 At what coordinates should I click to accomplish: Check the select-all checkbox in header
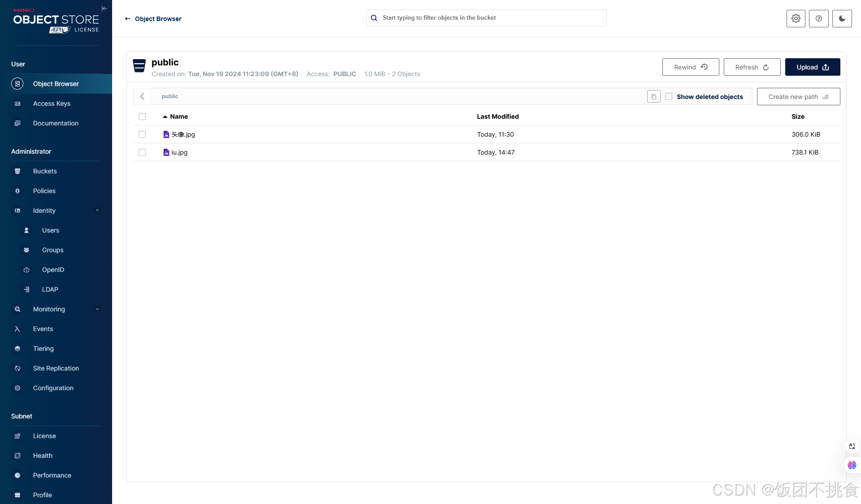click(x=142, y=116)
